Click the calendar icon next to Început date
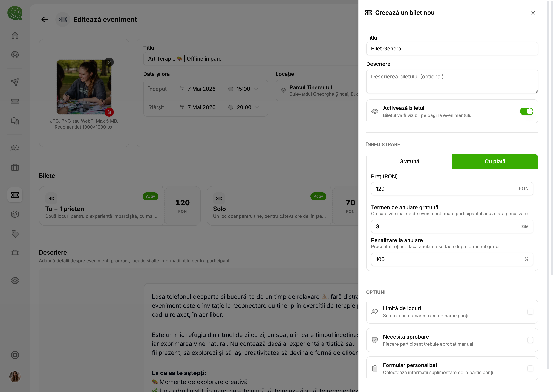This screenshot has width=554, height=392. [x=182, y=89]
